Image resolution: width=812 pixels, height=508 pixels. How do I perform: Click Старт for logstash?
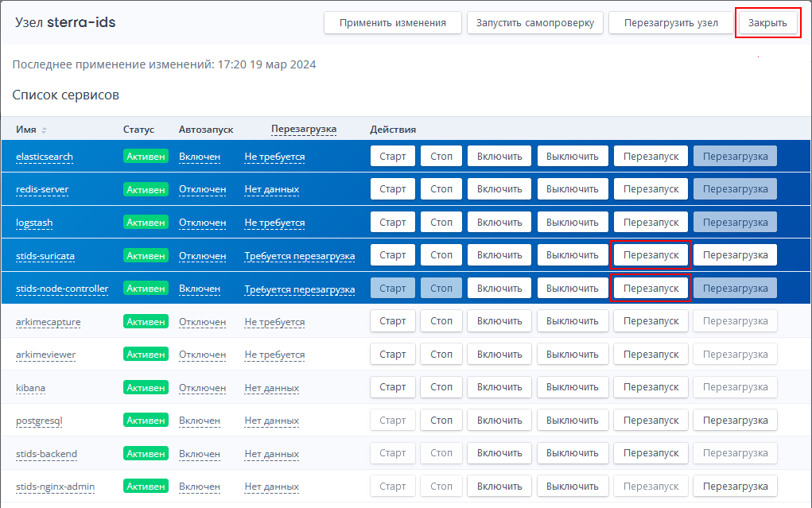393,222
